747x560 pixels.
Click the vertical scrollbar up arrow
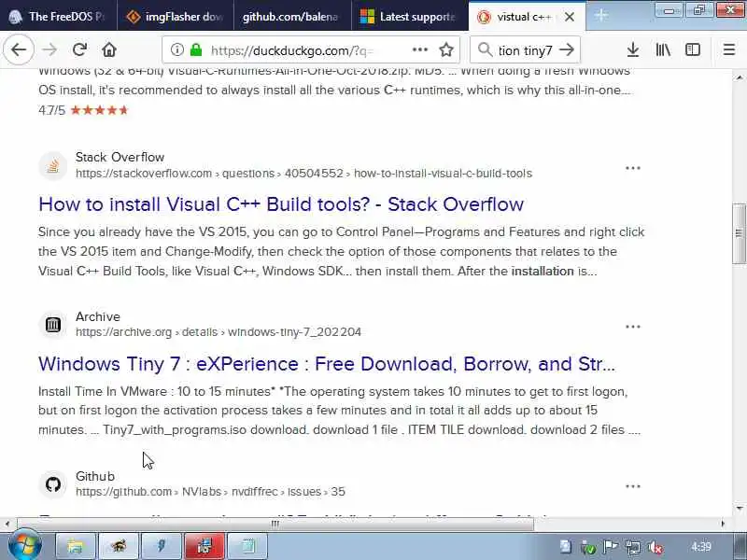pos(740,77)
